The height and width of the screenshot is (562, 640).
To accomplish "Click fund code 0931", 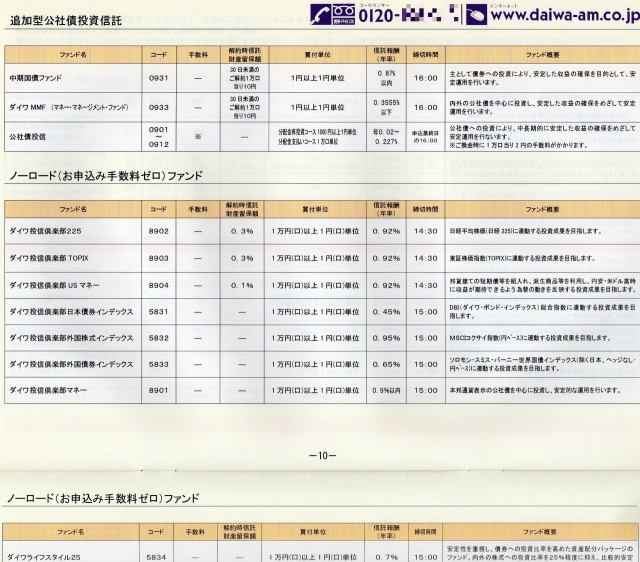I will coord(159,78).
